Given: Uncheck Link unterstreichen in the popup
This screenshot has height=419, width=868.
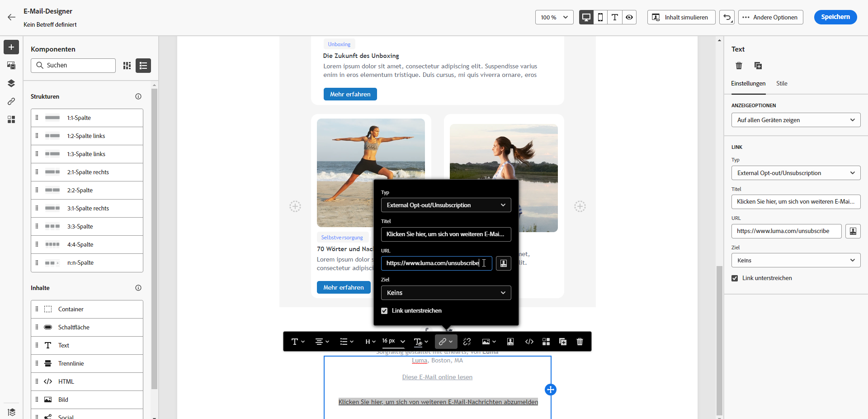Looking at the screenshot, I should coord(384,311).
